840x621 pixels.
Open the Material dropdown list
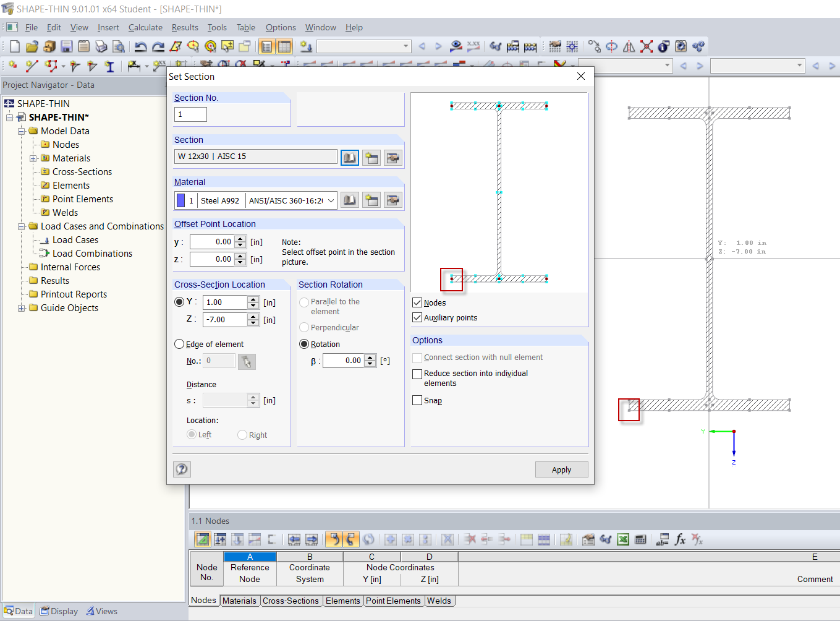331,200
